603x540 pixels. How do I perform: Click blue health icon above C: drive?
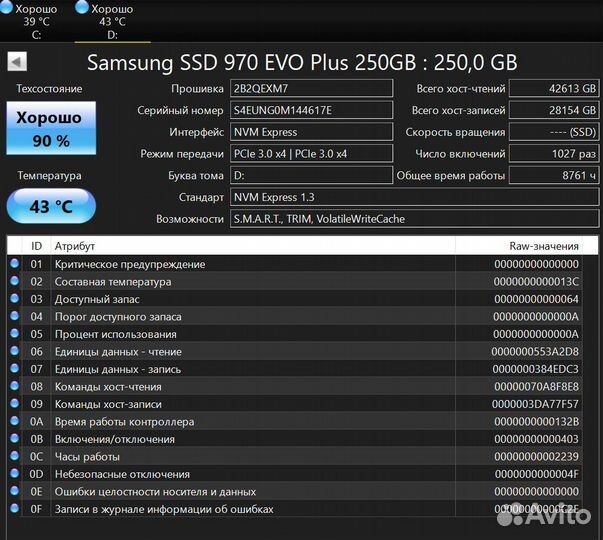coord(6,7)
